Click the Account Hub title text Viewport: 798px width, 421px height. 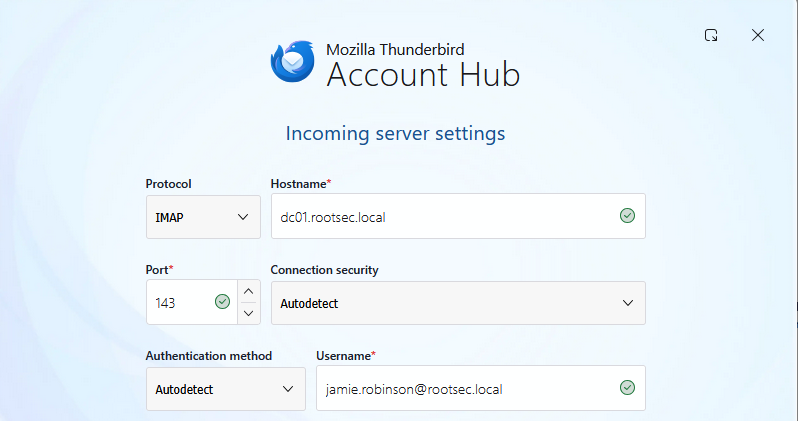[423, 74]
